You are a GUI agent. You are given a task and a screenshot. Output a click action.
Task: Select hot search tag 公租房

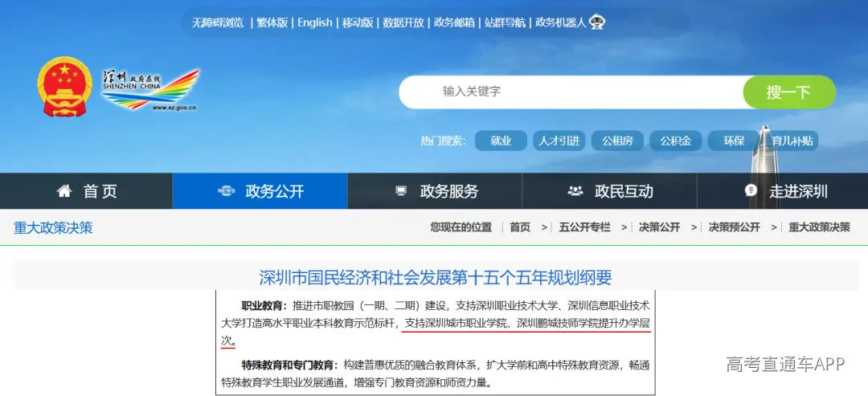coord(617,141)
